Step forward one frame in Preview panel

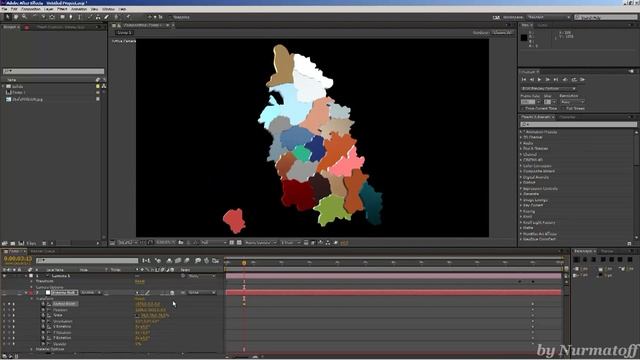pyautogui.click(x=548, y=80)
